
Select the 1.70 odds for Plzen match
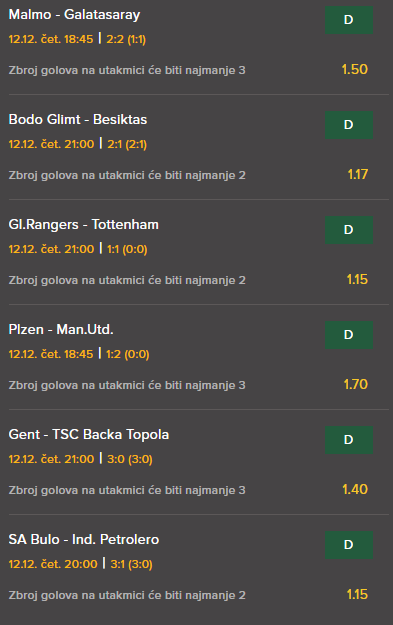(x=356, y=385)
